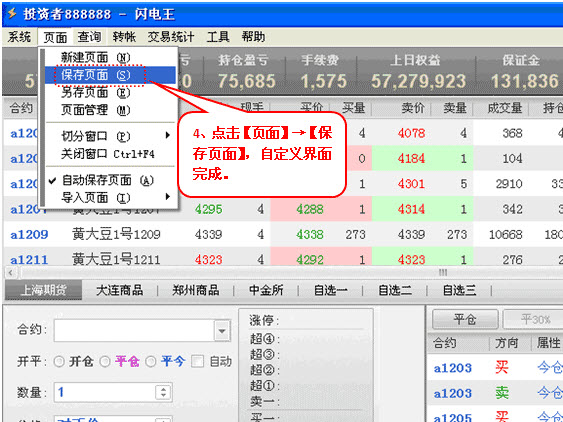Click the 保证金 131,836 figure

point(525,81)
